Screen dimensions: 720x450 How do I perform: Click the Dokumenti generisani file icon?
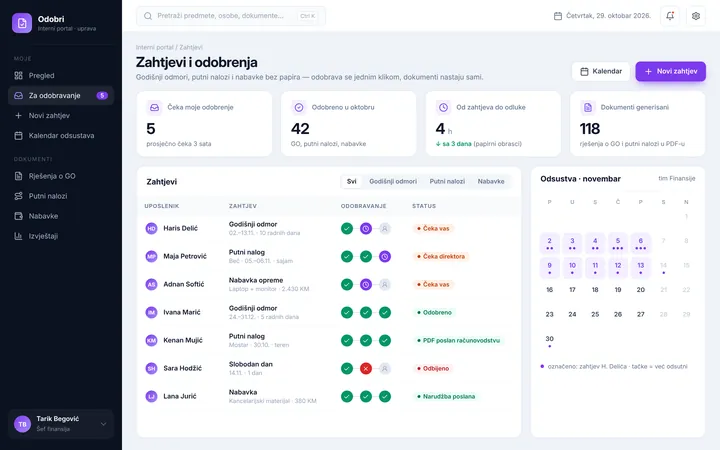pos(588,107)
